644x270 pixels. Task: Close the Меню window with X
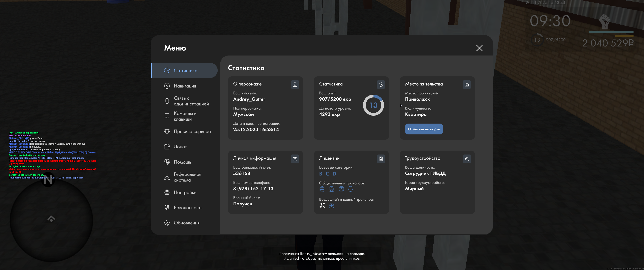pos(479,48)
